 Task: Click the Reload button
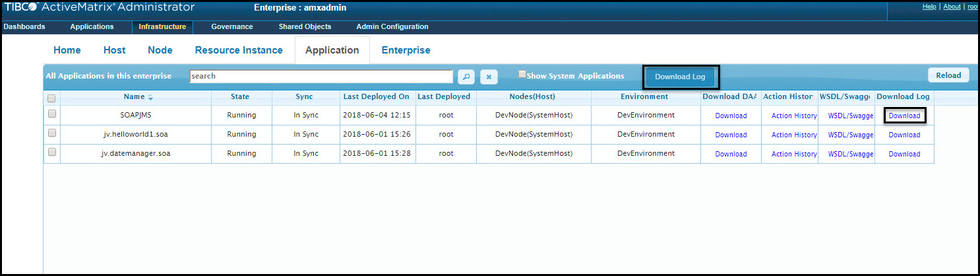pos(948,75)
